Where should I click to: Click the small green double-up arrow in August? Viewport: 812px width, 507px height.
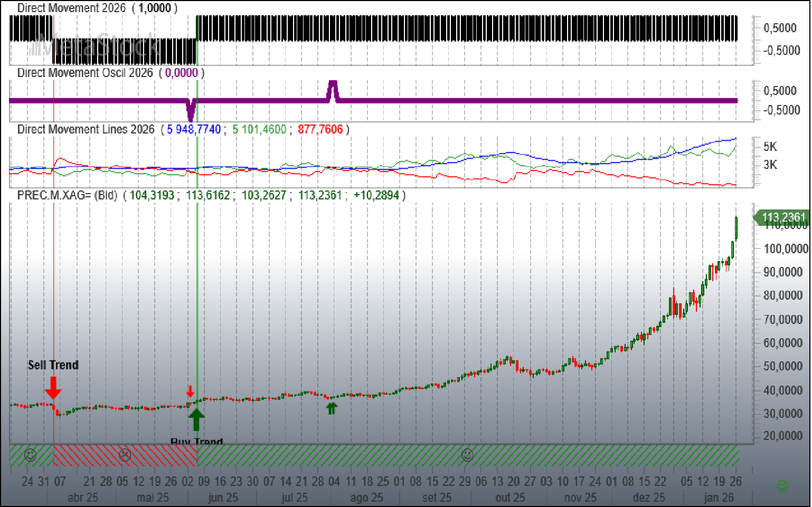[x=332, y=408]
